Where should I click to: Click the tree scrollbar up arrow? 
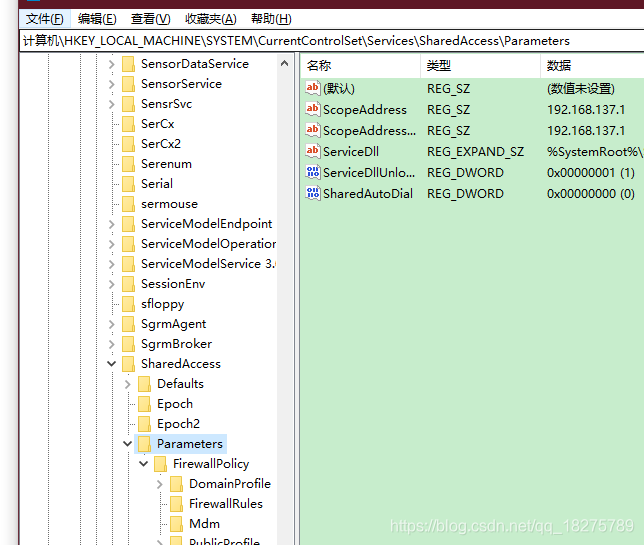(284, 63)
